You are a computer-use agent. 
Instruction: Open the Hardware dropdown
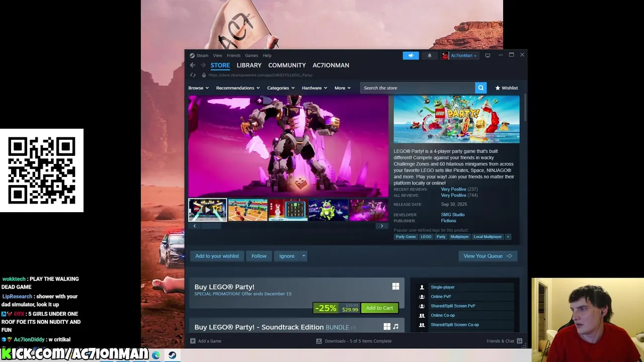(x=314, y=88)
